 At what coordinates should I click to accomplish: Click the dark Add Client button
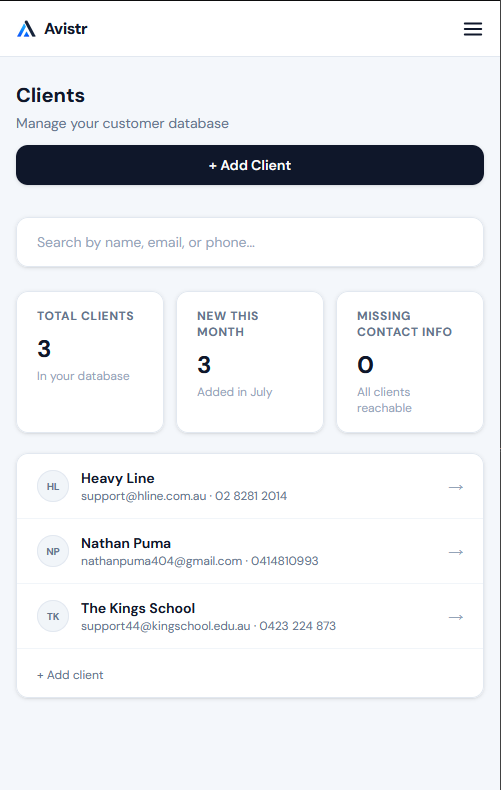[250, 165]
